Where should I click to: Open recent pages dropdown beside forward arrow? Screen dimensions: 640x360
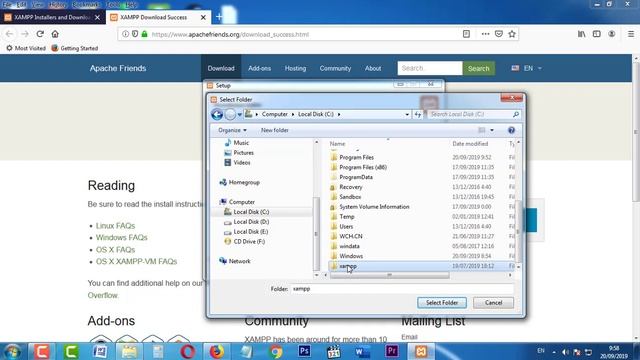click(240, 114)
